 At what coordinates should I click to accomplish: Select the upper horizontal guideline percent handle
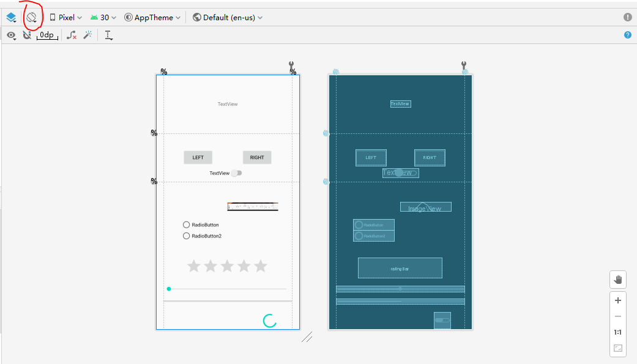pyautogui.click(x=154, y=133)
